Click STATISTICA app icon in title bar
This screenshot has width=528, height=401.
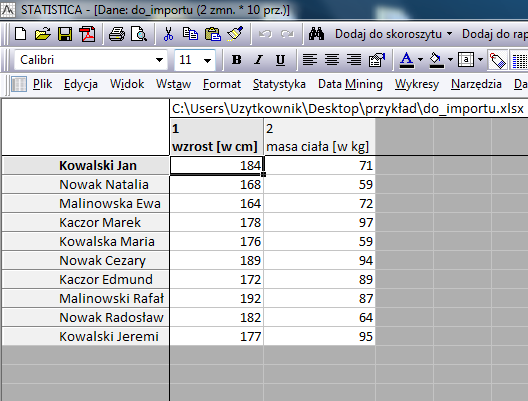point(8,10)
